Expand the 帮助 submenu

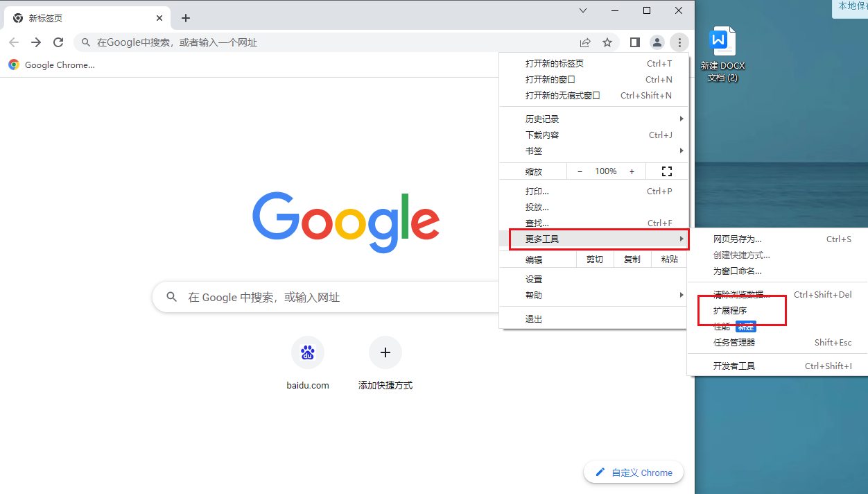click(593, 295)
